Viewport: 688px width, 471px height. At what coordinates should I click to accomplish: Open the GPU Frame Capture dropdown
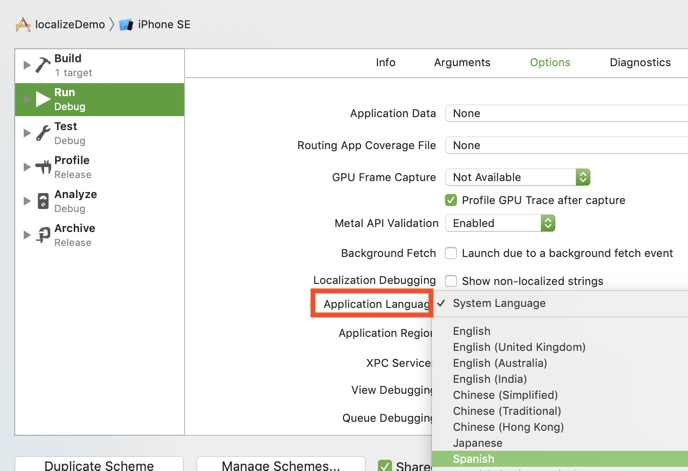518,177
